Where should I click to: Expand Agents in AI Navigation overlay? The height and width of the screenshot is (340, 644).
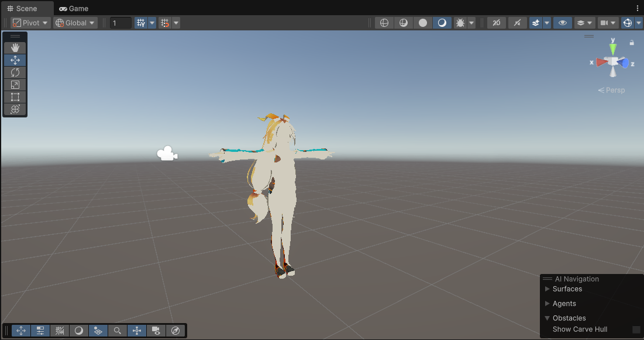click(547, 304)
